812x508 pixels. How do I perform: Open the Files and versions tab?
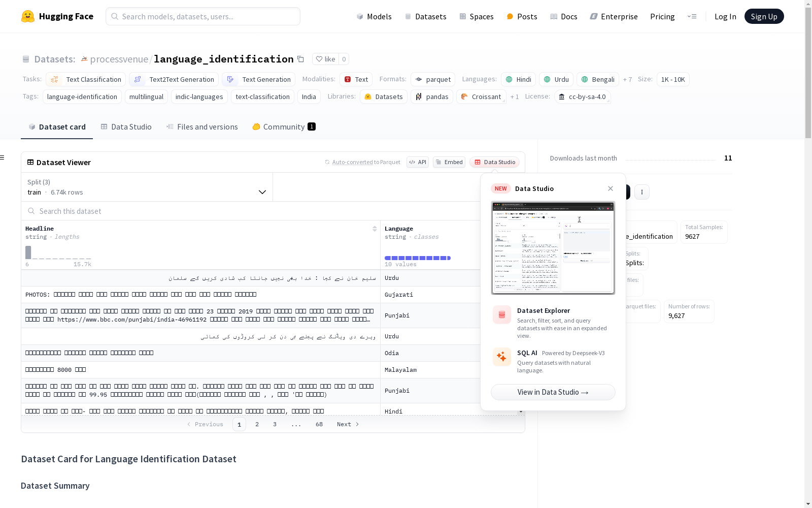(x=202, y=127)
